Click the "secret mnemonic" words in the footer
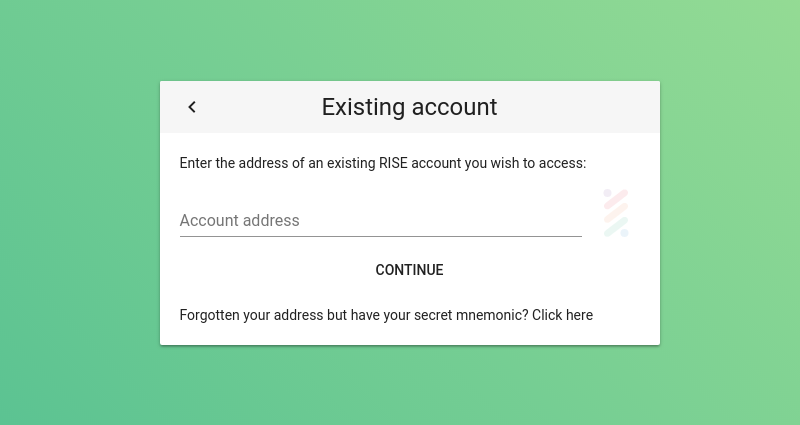Screen dimensions: 800x425 (x=471, y=315)
